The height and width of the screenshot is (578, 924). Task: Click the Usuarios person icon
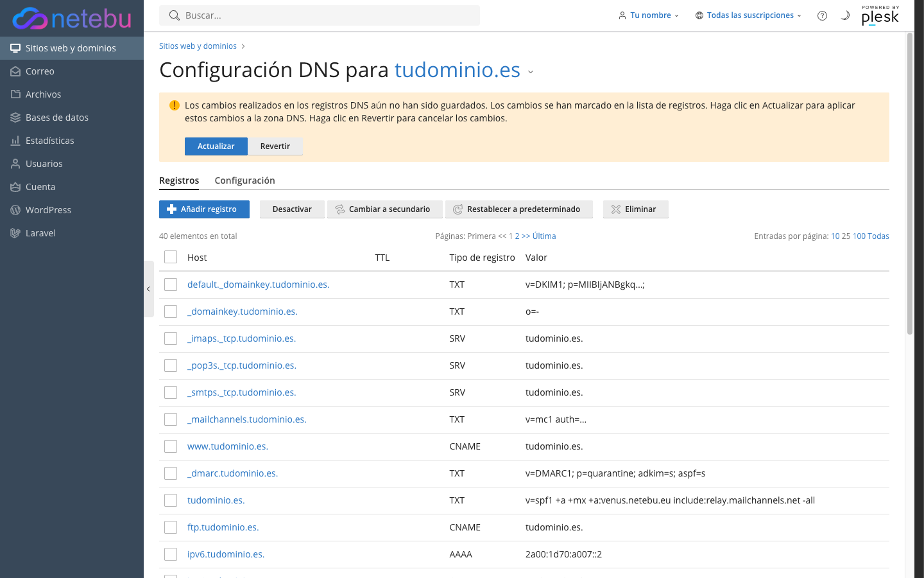coord(15,164)
